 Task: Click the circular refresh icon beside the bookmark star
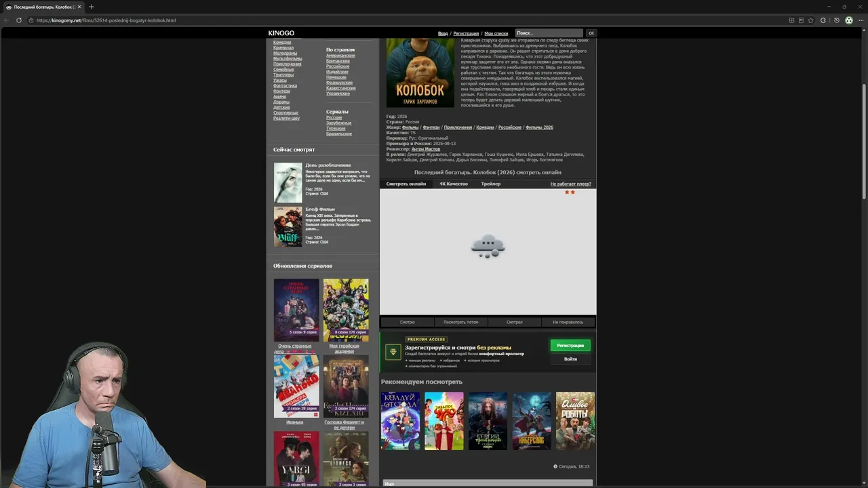coord(823,20)
